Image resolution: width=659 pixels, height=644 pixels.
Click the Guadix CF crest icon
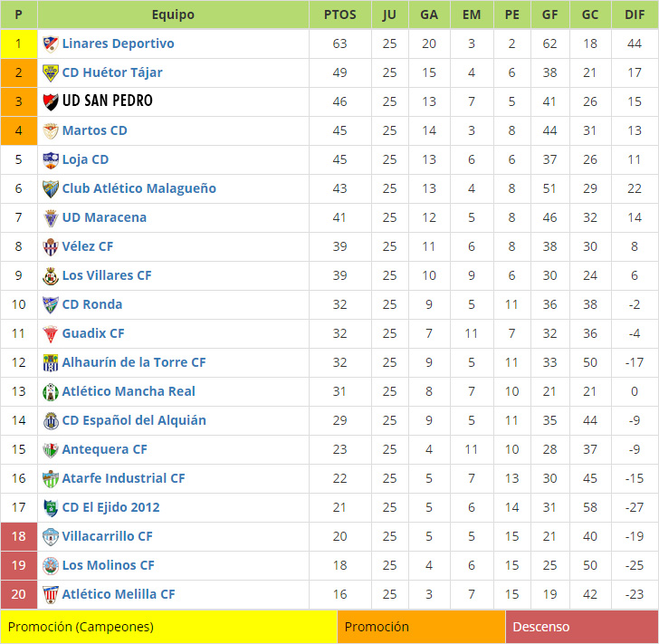coord(51,334)
